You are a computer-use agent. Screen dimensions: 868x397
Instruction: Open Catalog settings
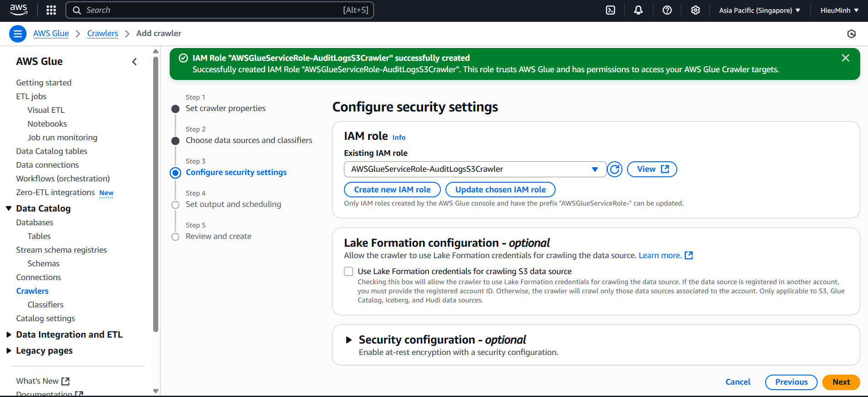tap(45, 318)
